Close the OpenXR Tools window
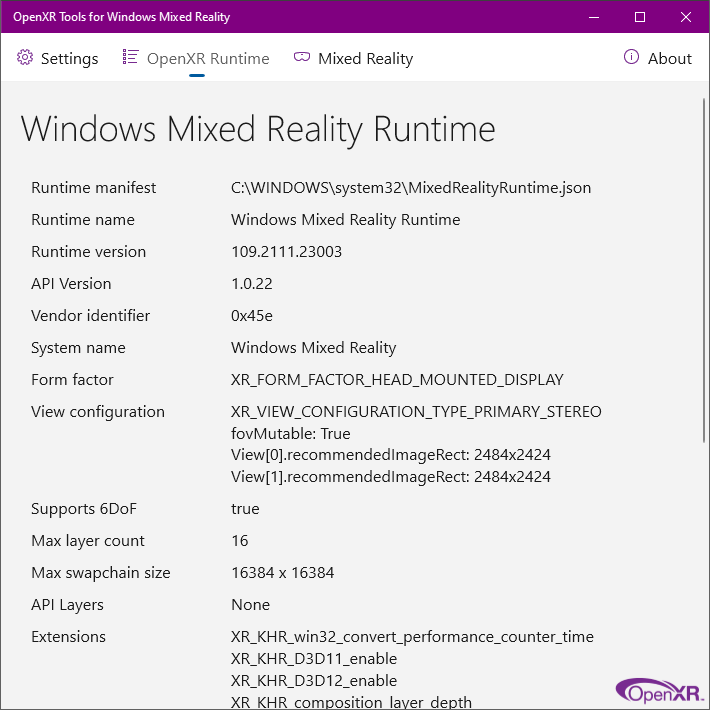710x710 pixels. [686, 17]
